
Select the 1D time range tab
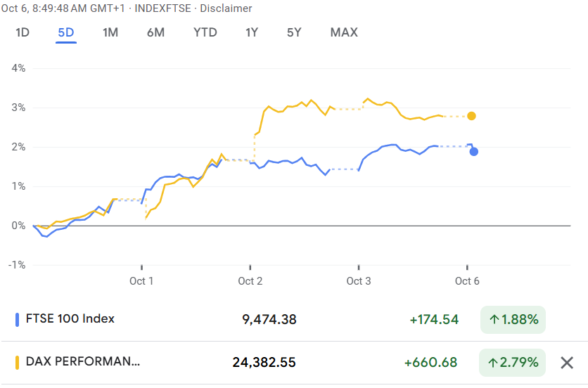coord(23,32)
